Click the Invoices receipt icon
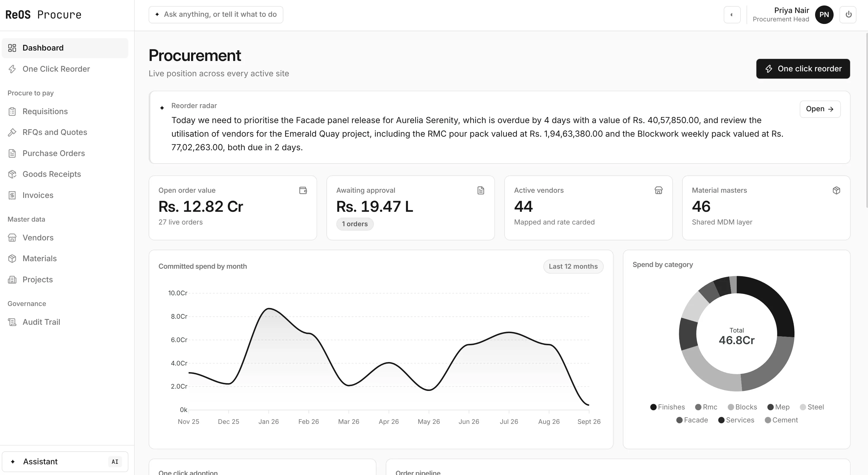 tap(12, 195)
